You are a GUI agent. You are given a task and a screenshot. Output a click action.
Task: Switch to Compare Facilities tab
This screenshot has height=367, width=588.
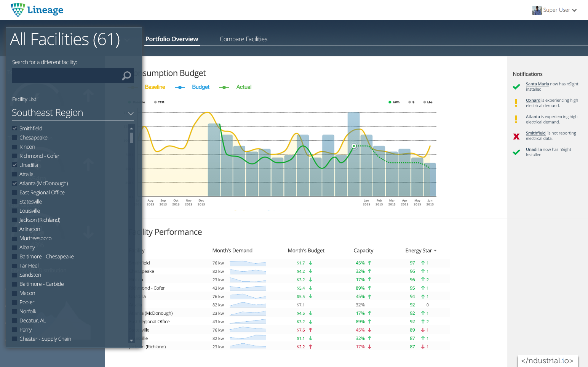[x=243, y=39]
